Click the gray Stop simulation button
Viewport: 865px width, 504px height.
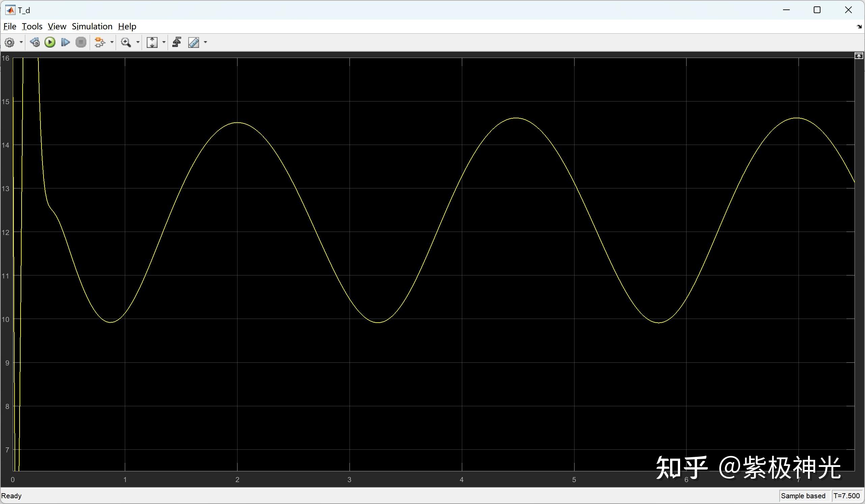[81, 42]
